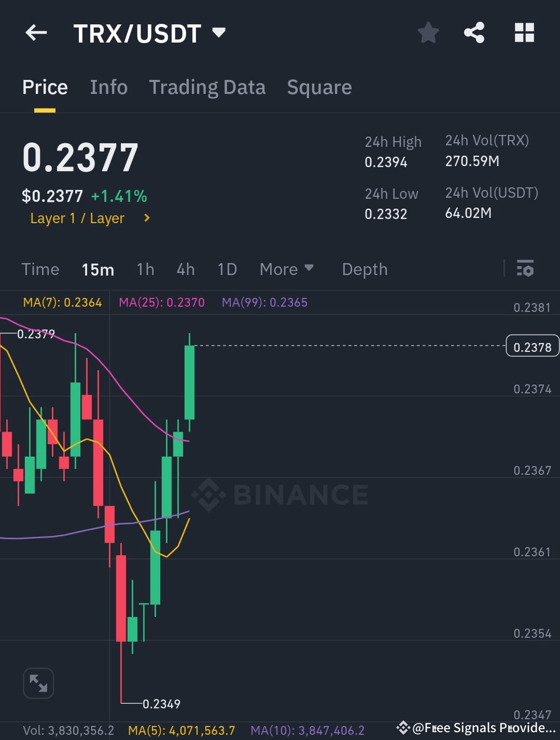Select the Depth view
Viewport: 560px width, 740px height.
coord(365,269)
